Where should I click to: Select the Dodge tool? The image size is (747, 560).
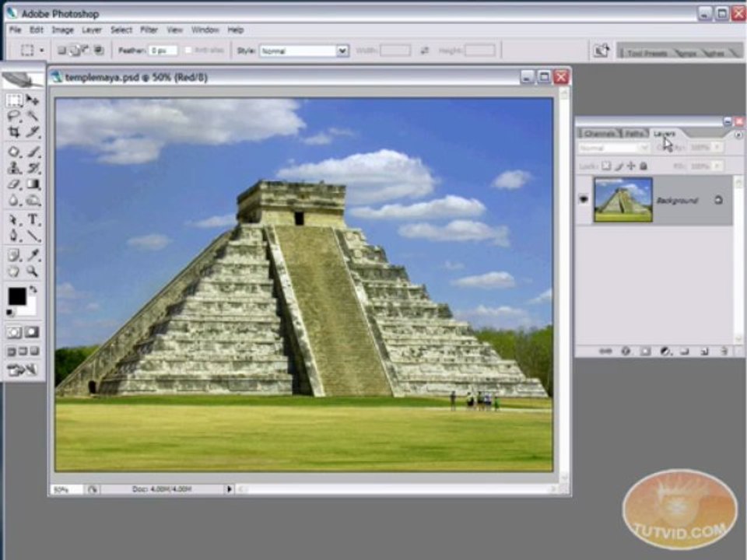(33, 201)
